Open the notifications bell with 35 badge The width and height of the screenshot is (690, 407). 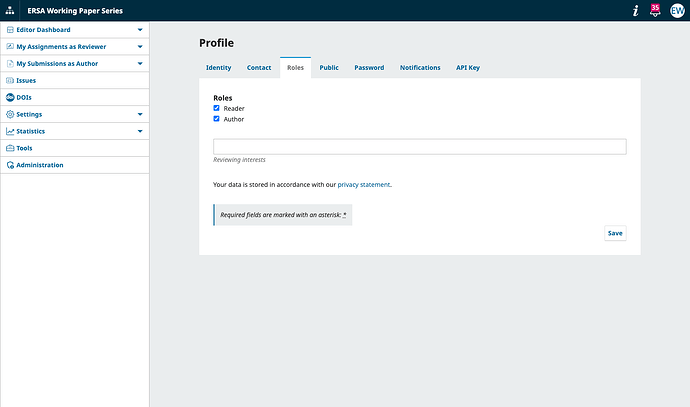point(655,10)
